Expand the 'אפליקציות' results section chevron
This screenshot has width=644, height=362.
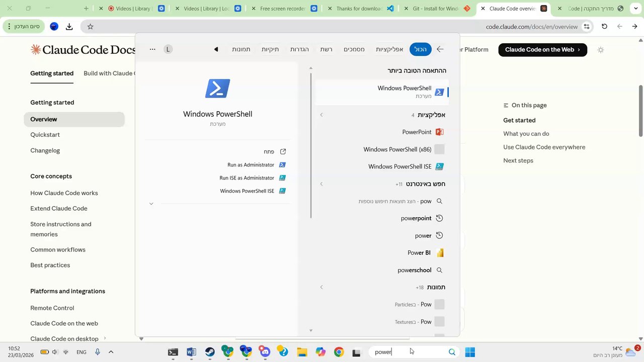pyautogui.click(x=321, y=115)
